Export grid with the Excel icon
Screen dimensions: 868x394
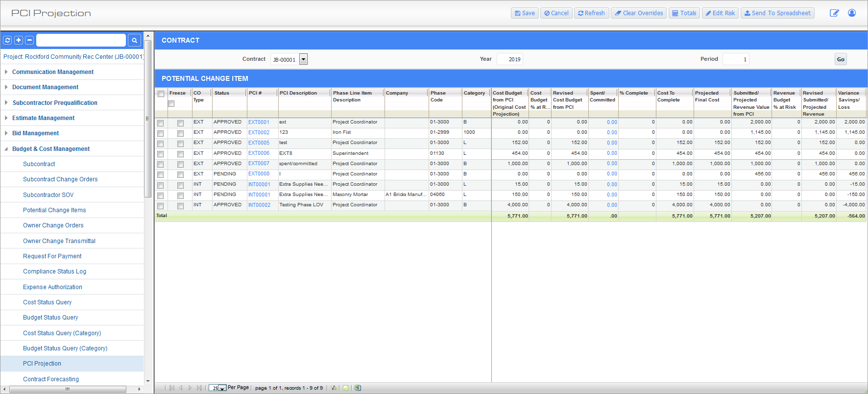click(x=358, y=388)
